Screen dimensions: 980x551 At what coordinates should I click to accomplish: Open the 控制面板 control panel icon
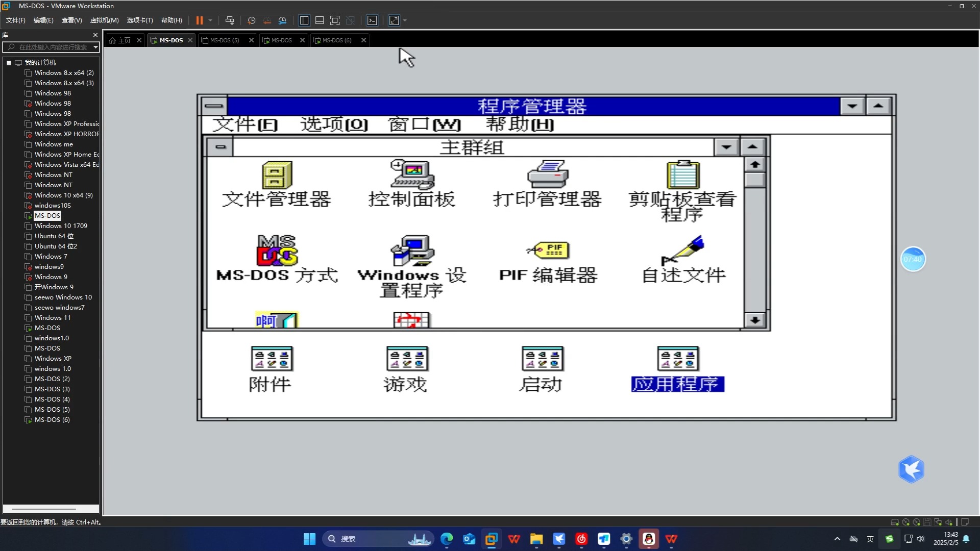pyautogui.click(x=412, y=174)
